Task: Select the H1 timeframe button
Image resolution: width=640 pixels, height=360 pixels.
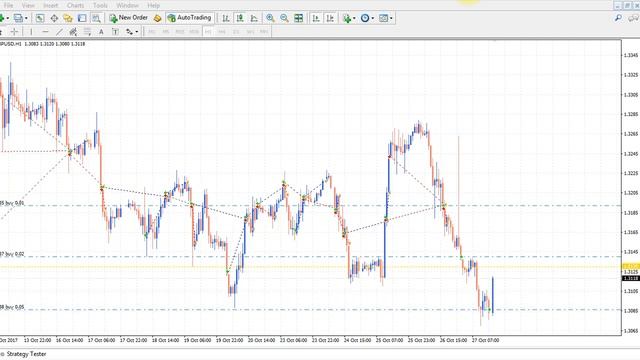Action: point(208,31)
